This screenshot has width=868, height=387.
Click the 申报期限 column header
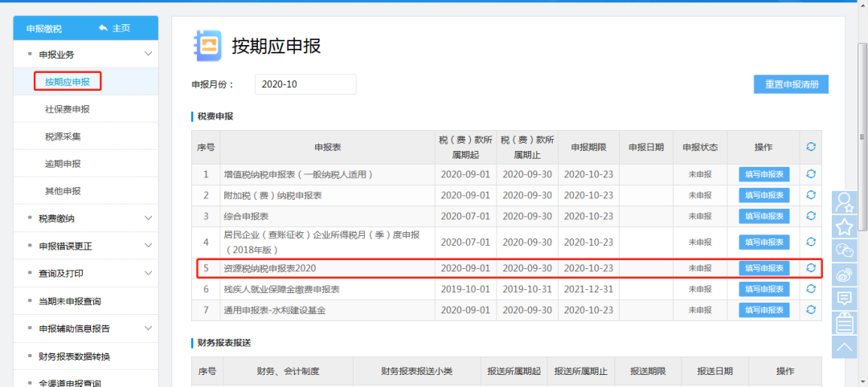588,147
